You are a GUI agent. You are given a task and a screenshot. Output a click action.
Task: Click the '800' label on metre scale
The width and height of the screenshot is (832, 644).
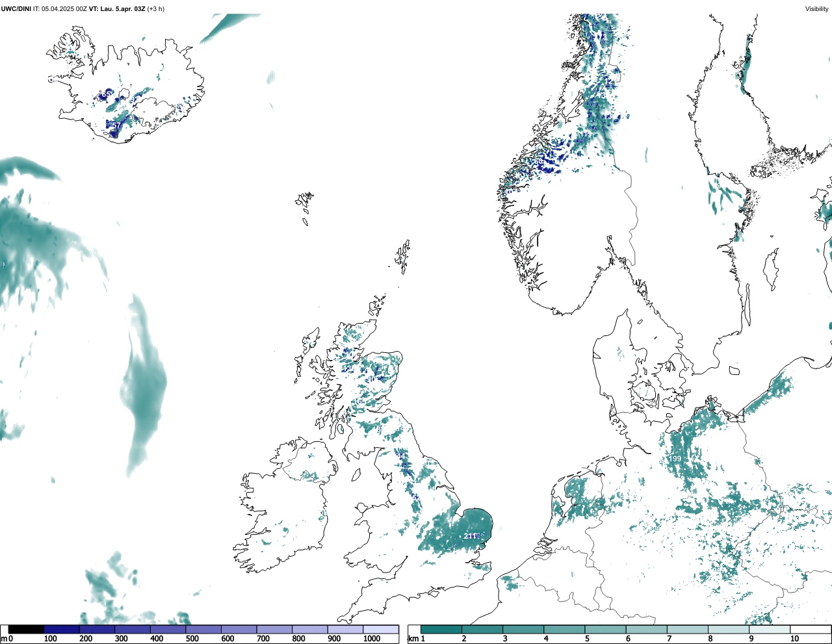[298, 639]
